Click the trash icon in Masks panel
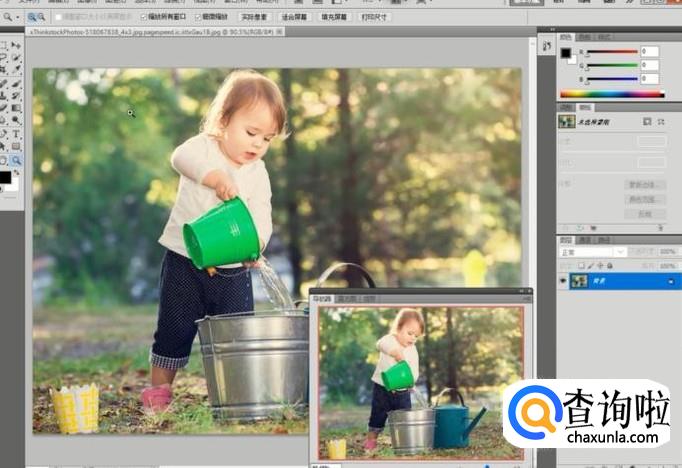682x468 pixels. click(x=660, y=228)
